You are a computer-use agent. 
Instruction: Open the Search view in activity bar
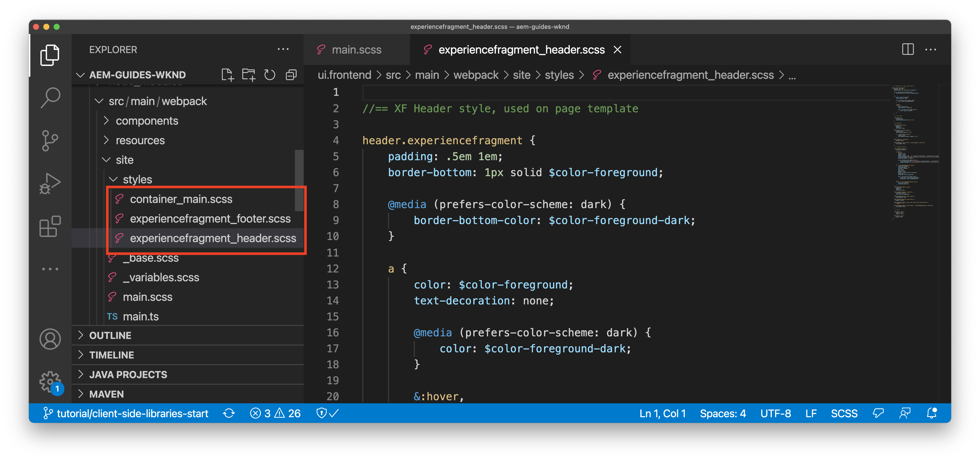tap(50, 98)
